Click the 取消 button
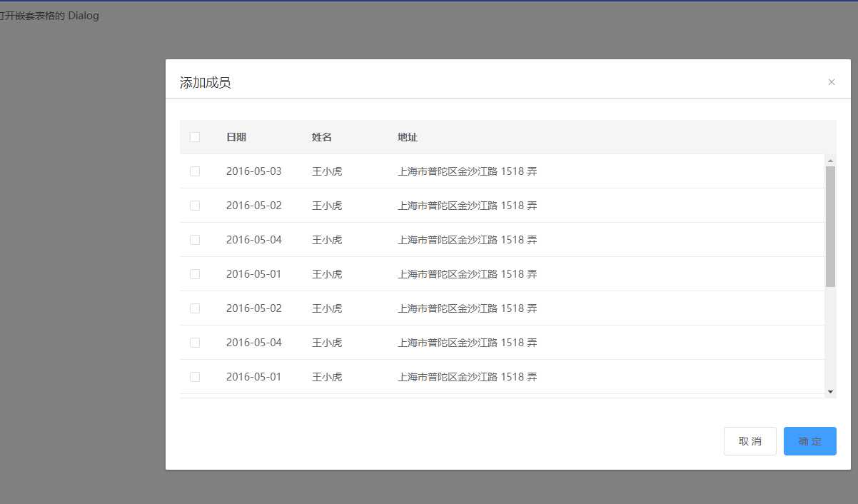Viewport: 858px width, 504px height. tap(750, 441)
